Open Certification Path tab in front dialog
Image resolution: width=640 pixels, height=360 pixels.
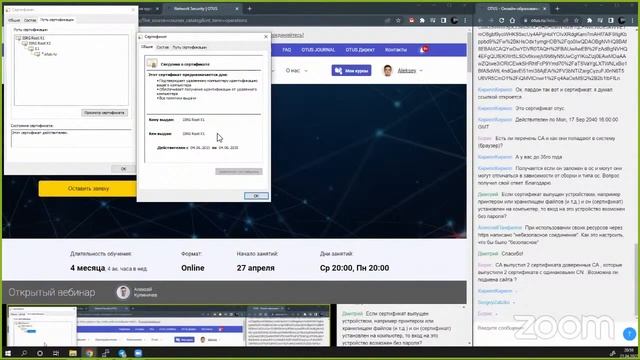coord(189,47)
